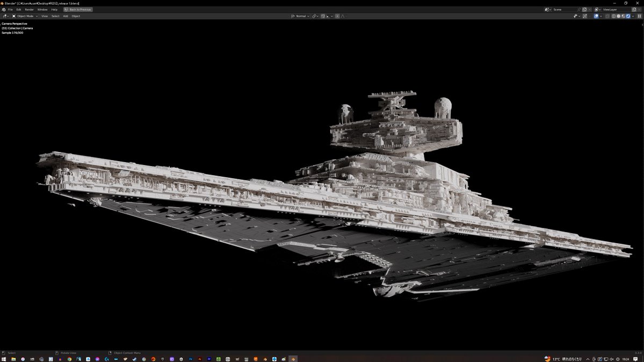644x362 pixels.
Task: Open the view layer browse dropdown
Action: [x=598, y=10]
